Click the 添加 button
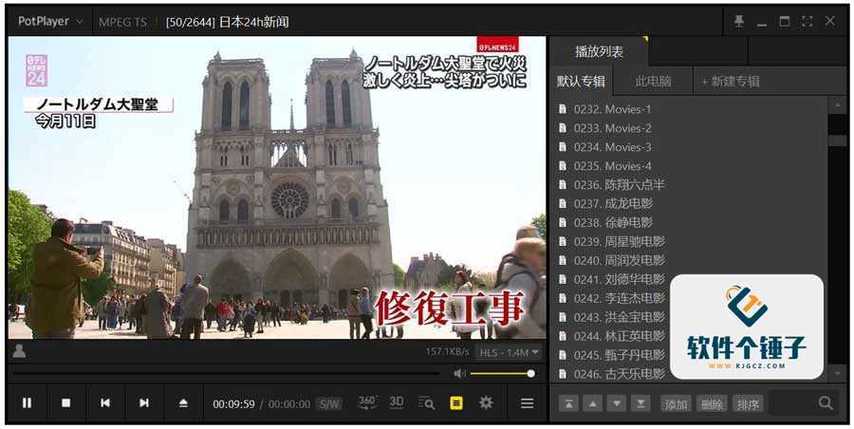This screenshot has height=429, width=854. tap(677, 404)
